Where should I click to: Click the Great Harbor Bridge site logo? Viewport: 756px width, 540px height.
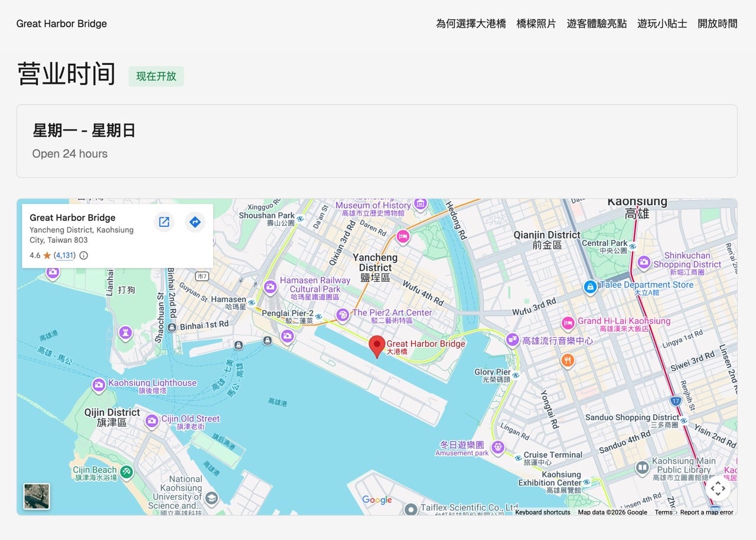61,24
